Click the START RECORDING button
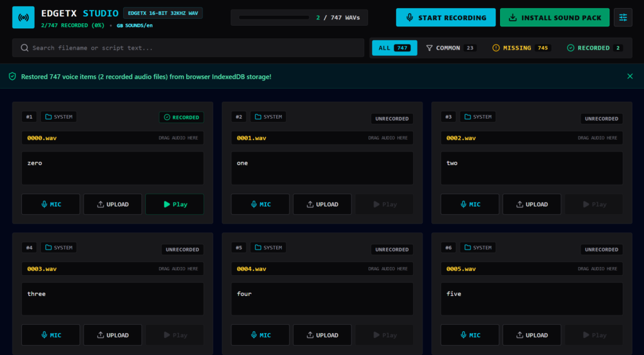This screenshot has height=355, width=644. click(446, 18)
